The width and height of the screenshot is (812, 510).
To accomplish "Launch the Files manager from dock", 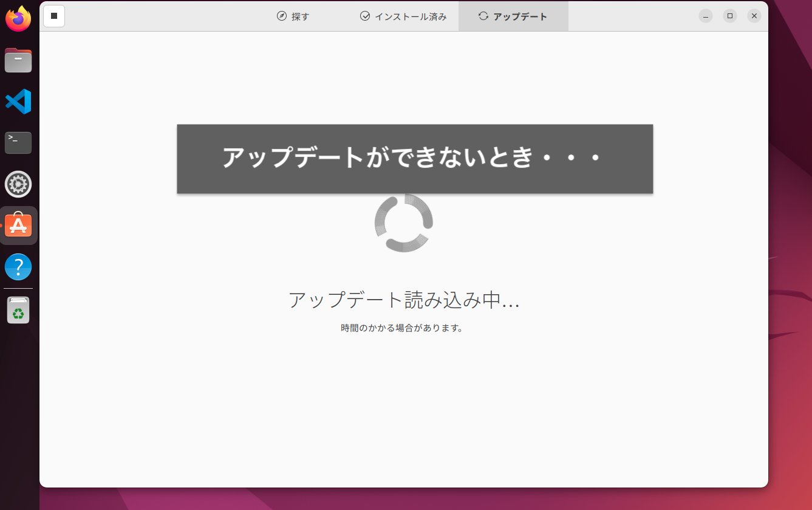I will click(18, 60).
